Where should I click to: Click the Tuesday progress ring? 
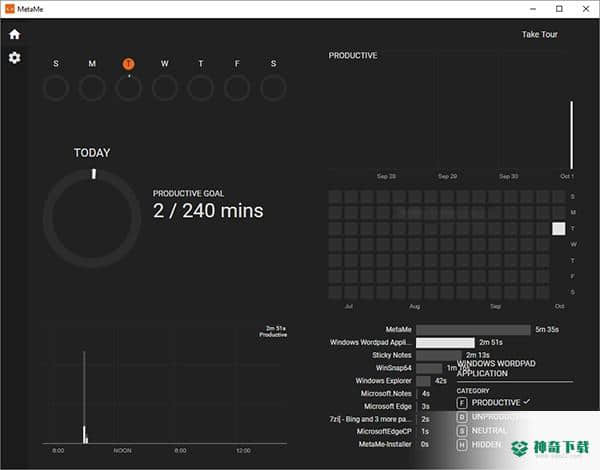[x=128, y=88]
